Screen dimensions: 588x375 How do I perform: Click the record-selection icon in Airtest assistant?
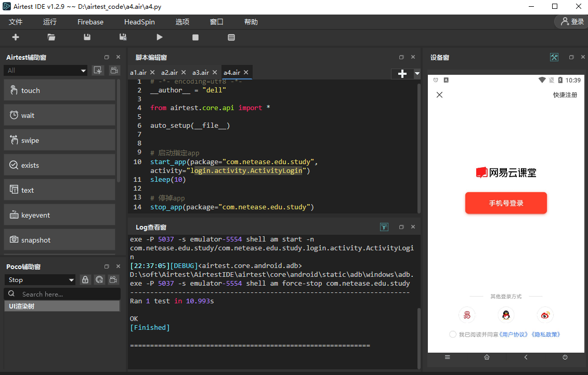(98, 70)
